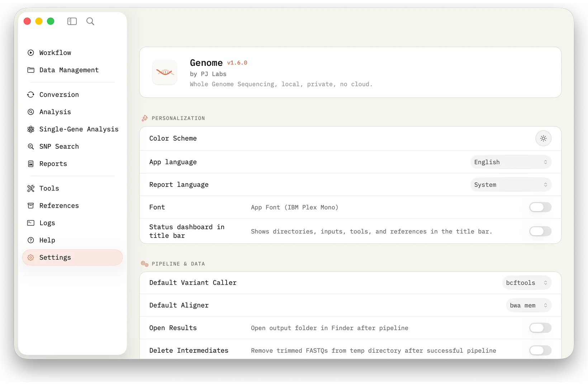
Task: Click the Conversion arrows icon
Action: [31, 95]
